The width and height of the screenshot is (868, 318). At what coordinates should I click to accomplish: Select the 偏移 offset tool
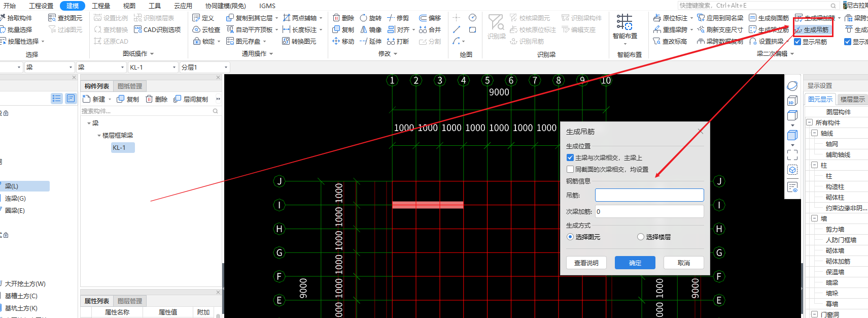[430, 18]
